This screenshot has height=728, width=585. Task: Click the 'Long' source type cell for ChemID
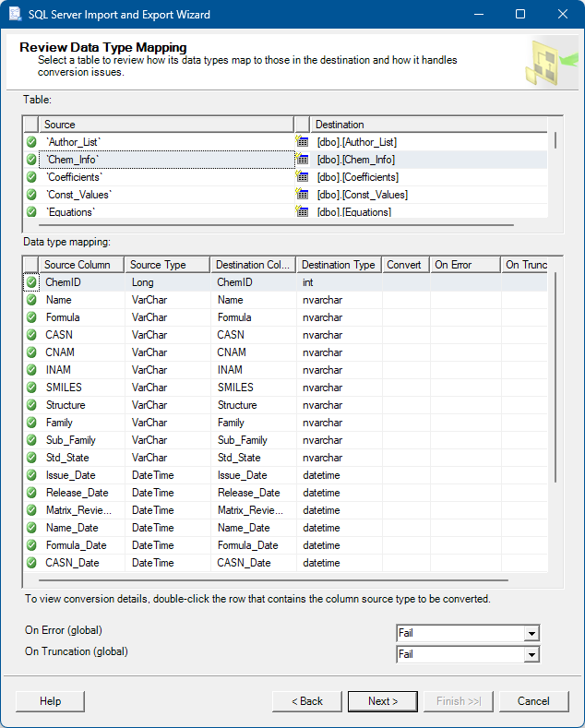click(x=168, y=282)
